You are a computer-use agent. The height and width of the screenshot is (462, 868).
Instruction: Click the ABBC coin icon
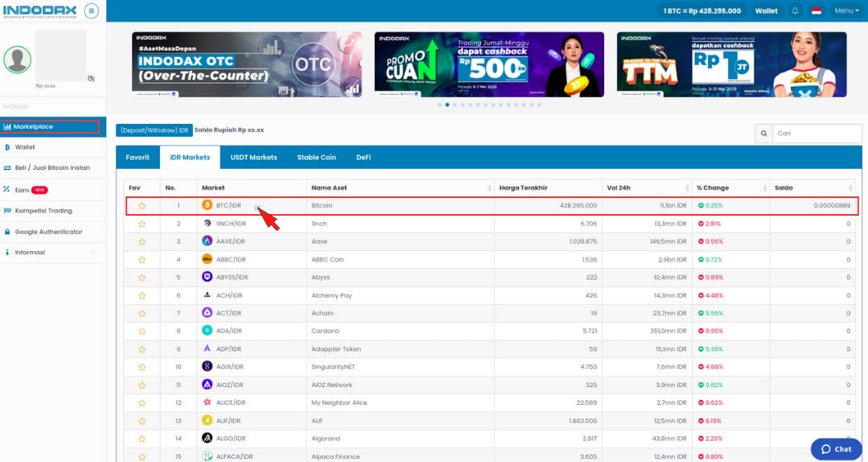pos(207,259)
